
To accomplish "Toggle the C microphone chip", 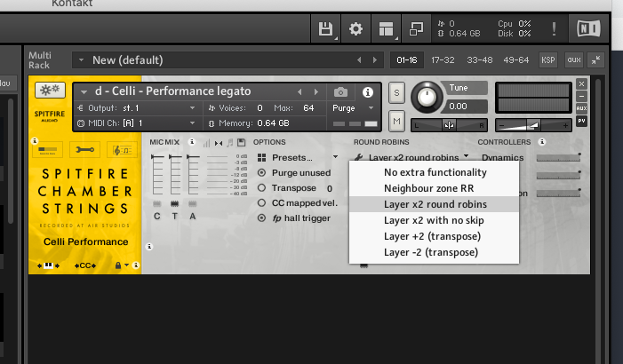I will [x=157, y=204].
